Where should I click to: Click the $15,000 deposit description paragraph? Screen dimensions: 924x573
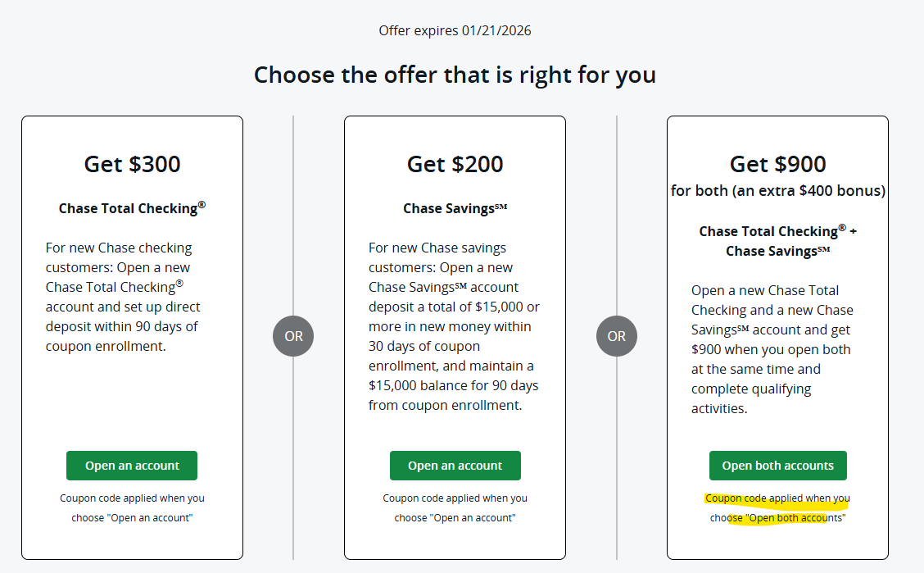click(454, 326)
